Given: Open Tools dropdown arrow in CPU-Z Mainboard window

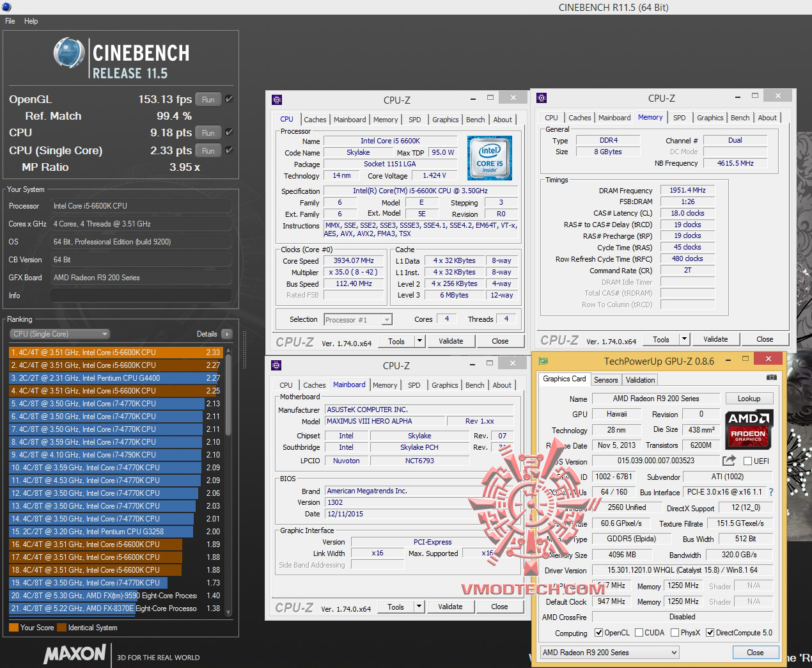Looking at the screenshot, I should tap(419, 607).
